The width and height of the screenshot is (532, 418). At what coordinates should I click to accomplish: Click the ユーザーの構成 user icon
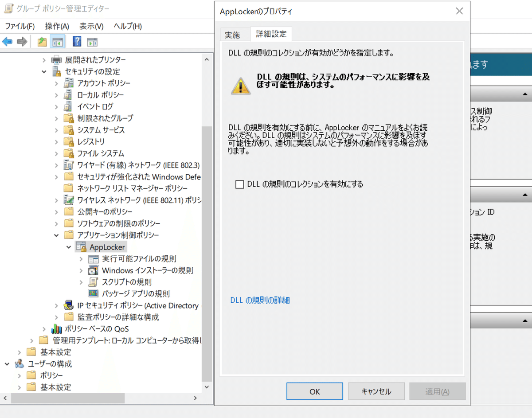[x=19, y=364]
